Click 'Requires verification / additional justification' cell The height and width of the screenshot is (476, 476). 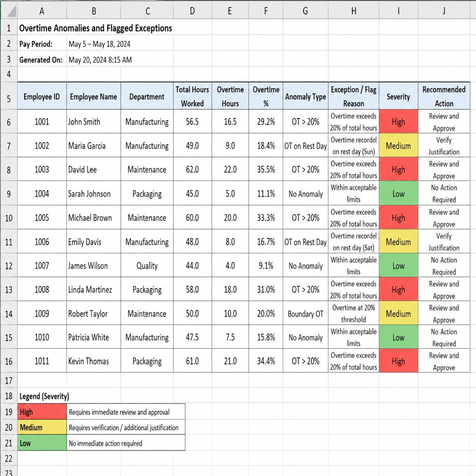pyautogui.click(x=126, y=427)
